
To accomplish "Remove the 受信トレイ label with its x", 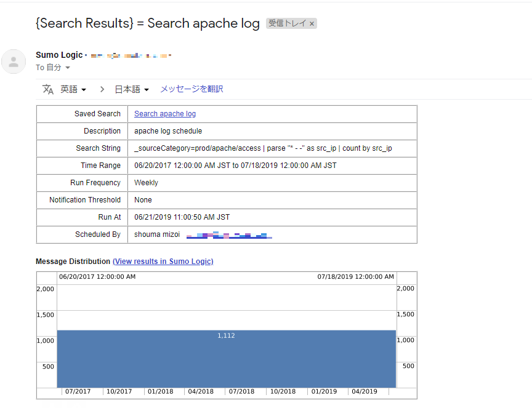I will 312,24.
